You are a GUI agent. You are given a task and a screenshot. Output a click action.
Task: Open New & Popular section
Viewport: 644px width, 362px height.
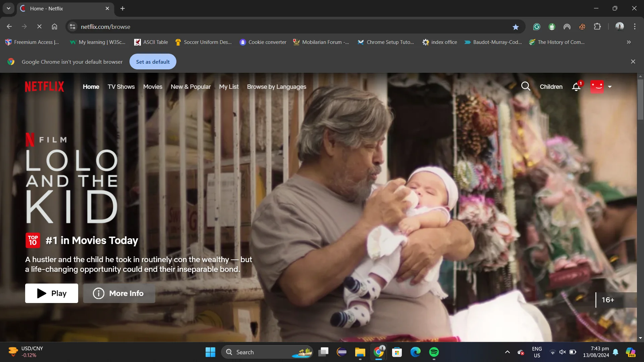(191, 87)
